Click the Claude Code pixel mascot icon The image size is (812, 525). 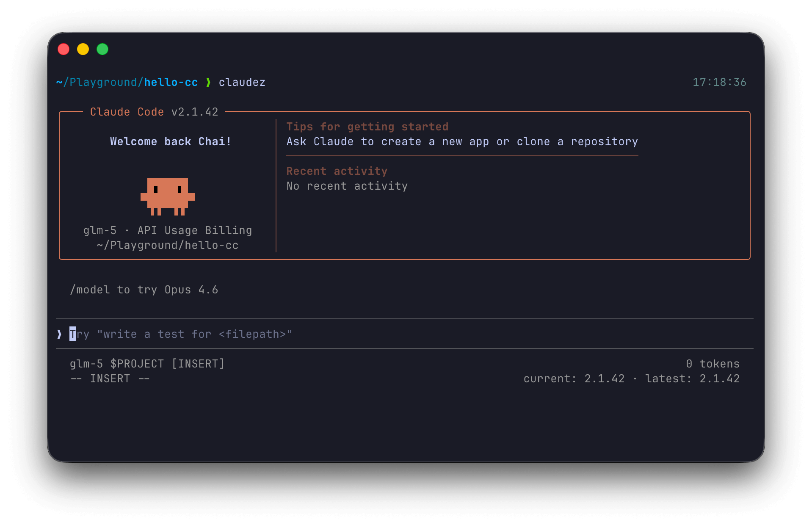click(x=168, y=196)
